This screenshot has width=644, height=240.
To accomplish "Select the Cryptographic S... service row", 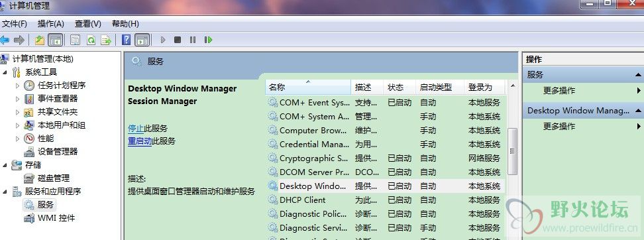I will [x=385, y=158].
